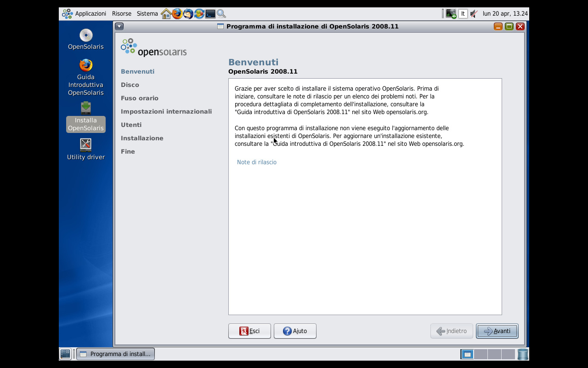This screenshot has width=588, height=368.
Task: Switch to the first workspace in the pager
Action: click(x=467, y=354)
